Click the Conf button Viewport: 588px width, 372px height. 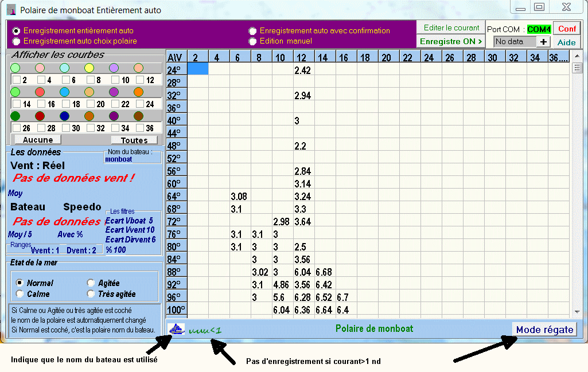click(567, 29)
